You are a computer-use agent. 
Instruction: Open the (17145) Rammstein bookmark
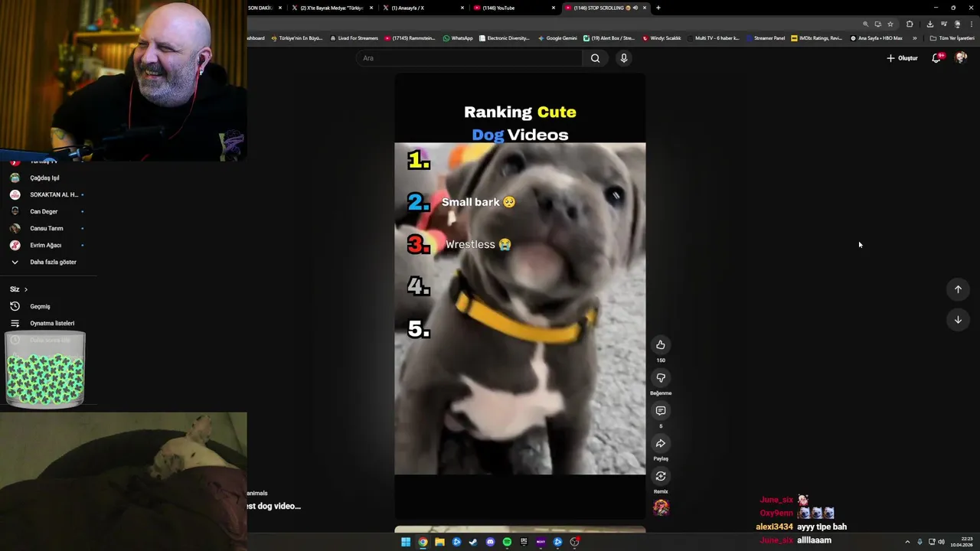coord(410,38)
